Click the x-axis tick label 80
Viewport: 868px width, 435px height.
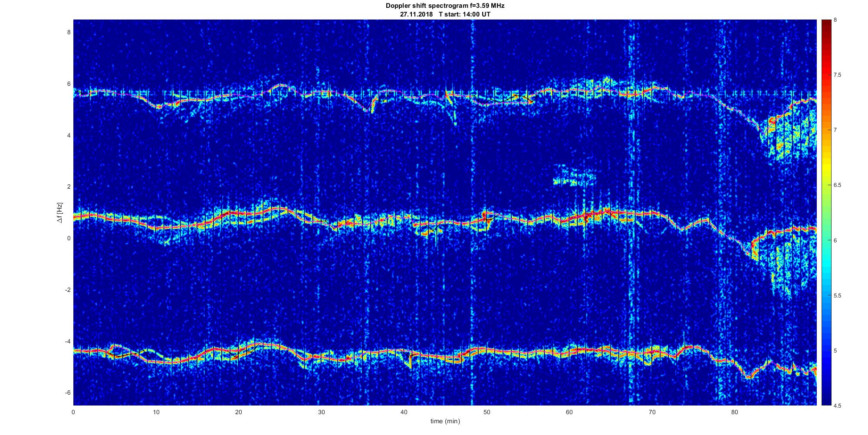pyautogui.click(x=735, y=412)
